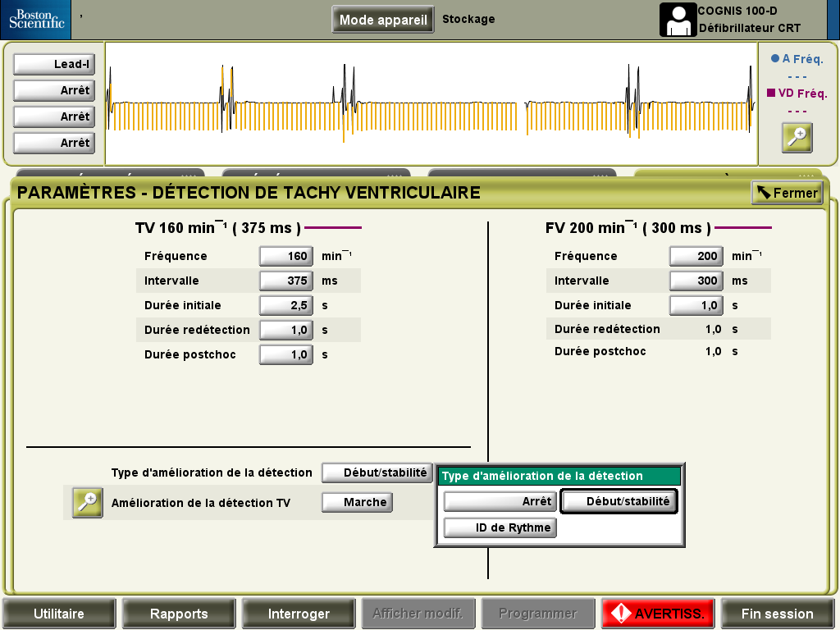Close the panel with the Fermer button
840x630 pixels.
(787, 193)
